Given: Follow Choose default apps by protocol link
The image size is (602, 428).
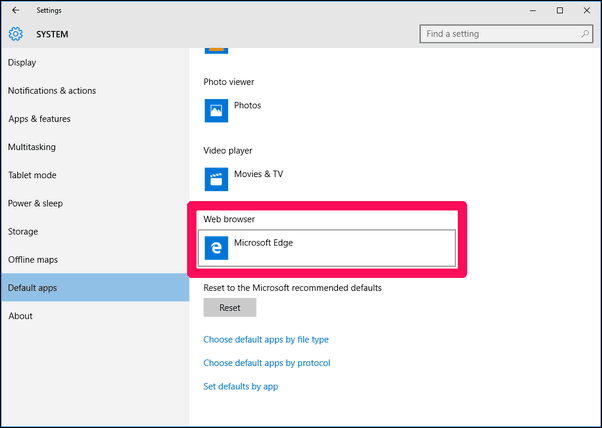Looking at the screenshot, I should pos(266,363).
